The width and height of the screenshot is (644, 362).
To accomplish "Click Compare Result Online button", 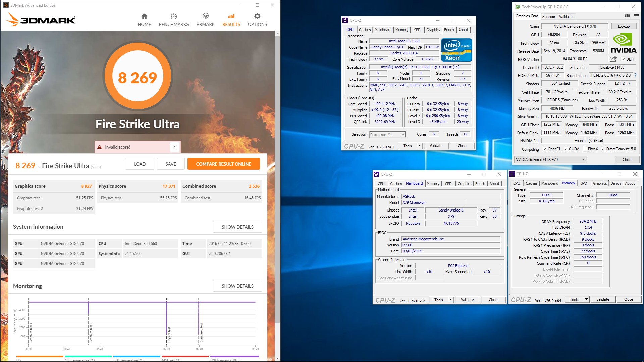I will [x=224, y=164].
